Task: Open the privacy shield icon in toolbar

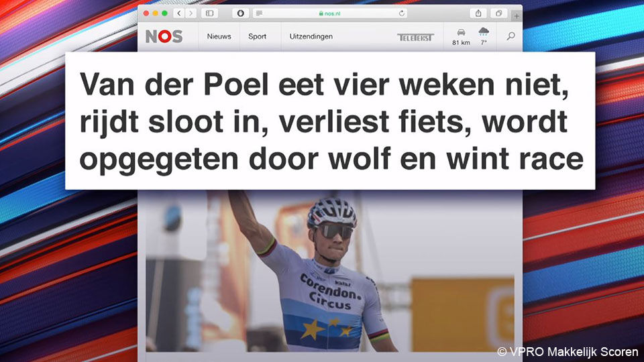Action: (241, 13)
